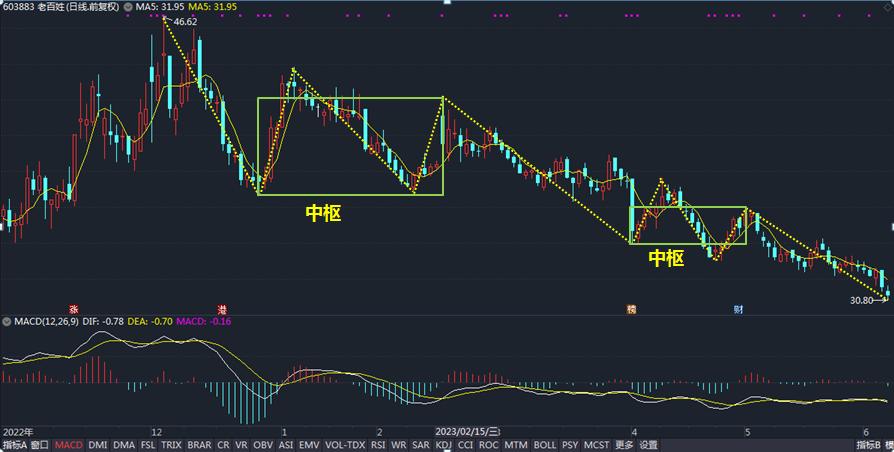Open the 指标B indicator group

click(x=867, y=445)
